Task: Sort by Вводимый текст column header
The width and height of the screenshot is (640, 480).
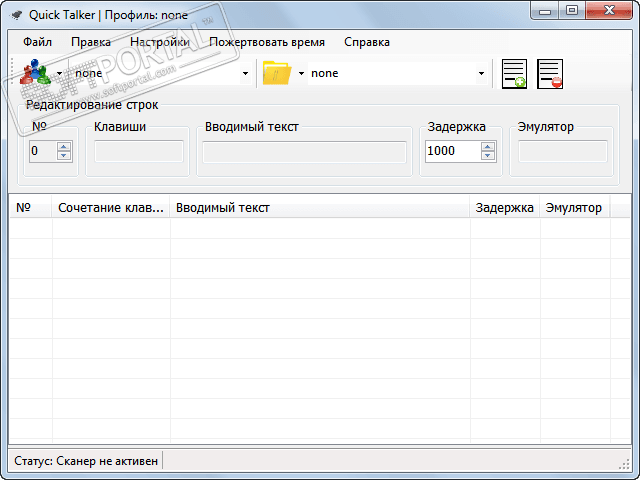Action: coord(320,208)
